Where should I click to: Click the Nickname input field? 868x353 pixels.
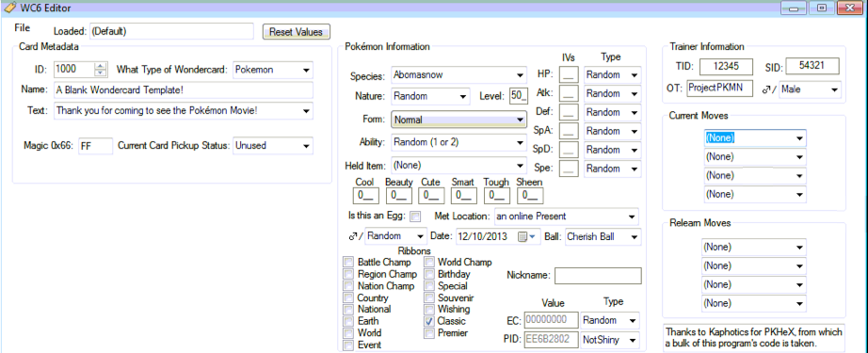tap(598, 276)
